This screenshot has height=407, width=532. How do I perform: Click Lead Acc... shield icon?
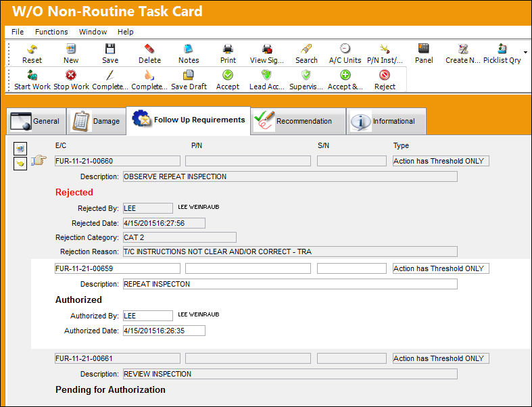pos(267,75)
